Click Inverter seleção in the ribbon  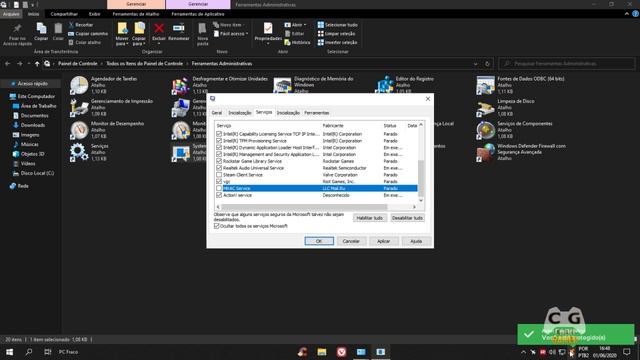(x=338, y=42)
